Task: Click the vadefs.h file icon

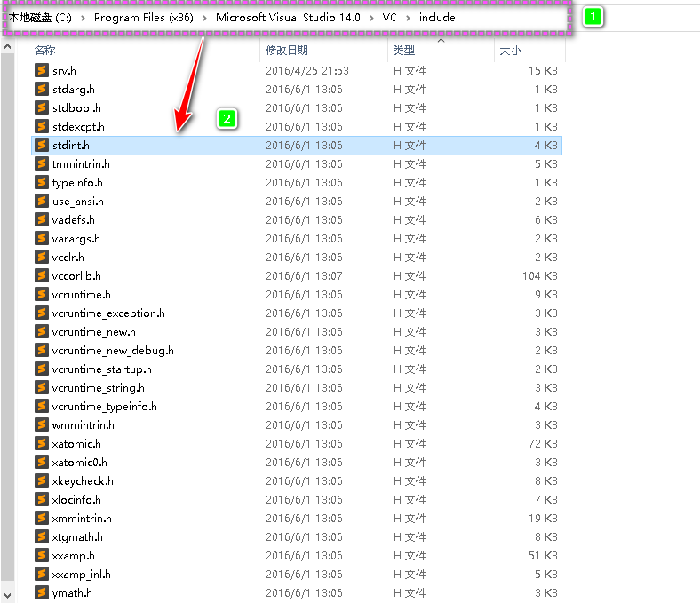Action: [42, 220]
